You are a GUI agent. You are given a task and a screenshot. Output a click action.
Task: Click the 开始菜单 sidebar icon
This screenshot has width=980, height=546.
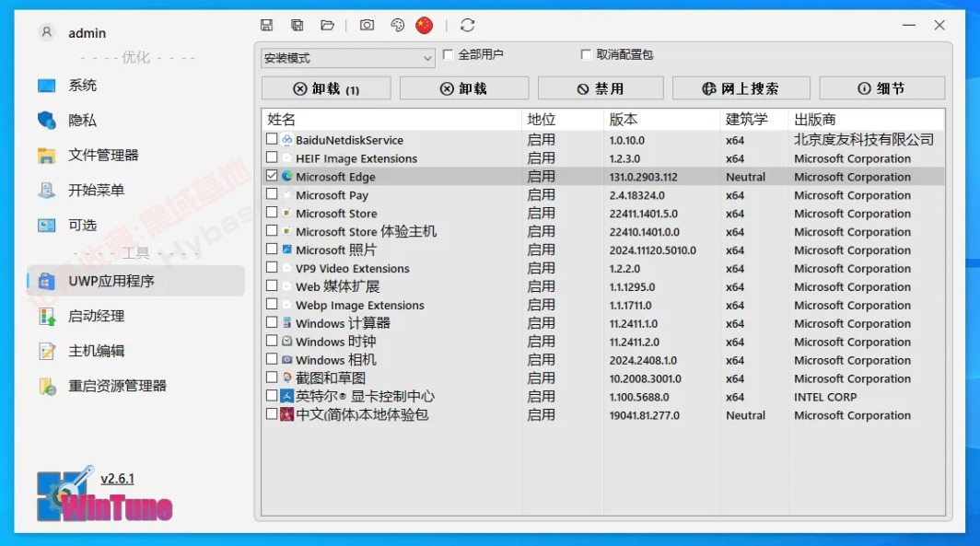[x=46, y=190]
